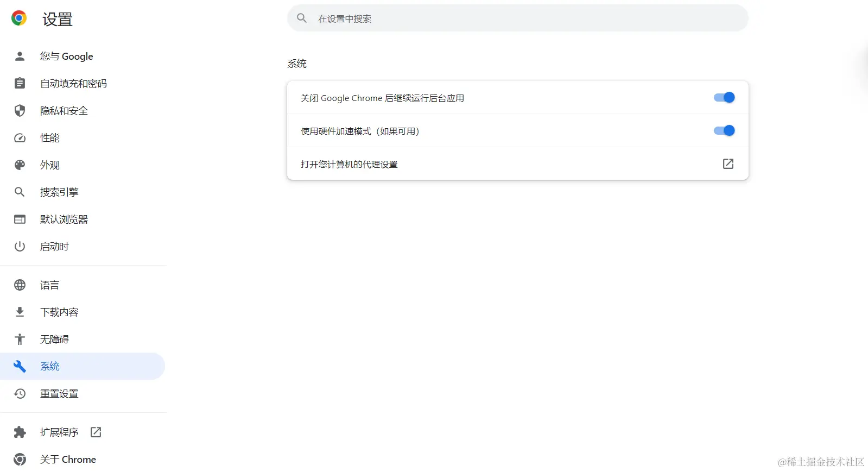Click the search magnifier in the settings search bar
Image resolution: width=868 pixels, height=471 pixels.
coord(302,18)
